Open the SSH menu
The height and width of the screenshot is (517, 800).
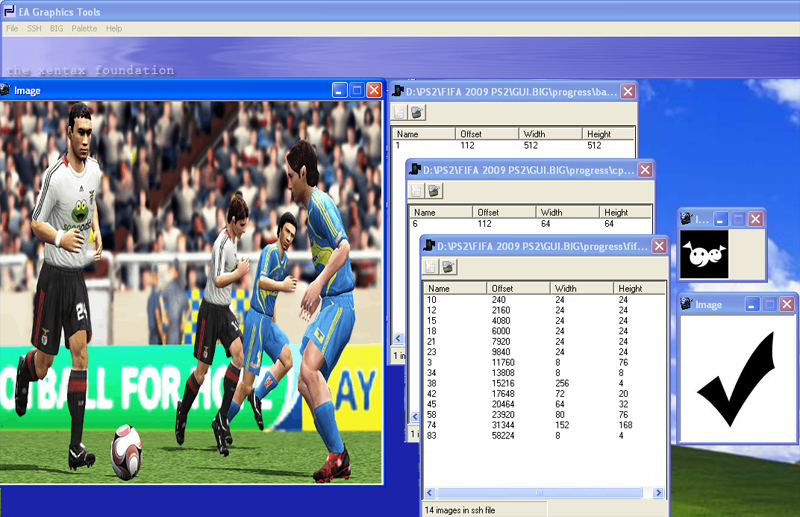point(35,29)
